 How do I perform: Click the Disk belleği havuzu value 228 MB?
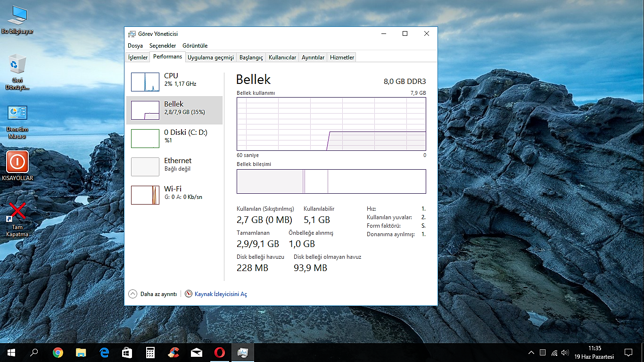pyautogui.click(x=252, y=268)
